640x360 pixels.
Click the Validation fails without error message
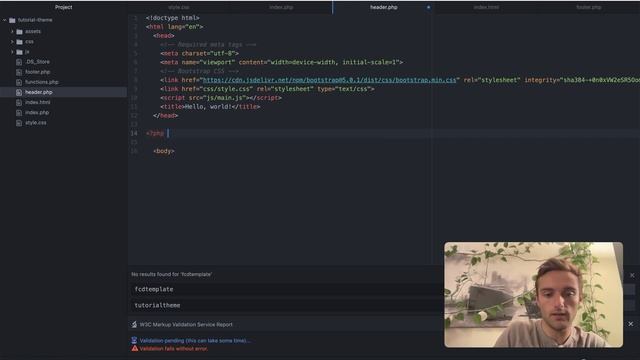point(173,349)
